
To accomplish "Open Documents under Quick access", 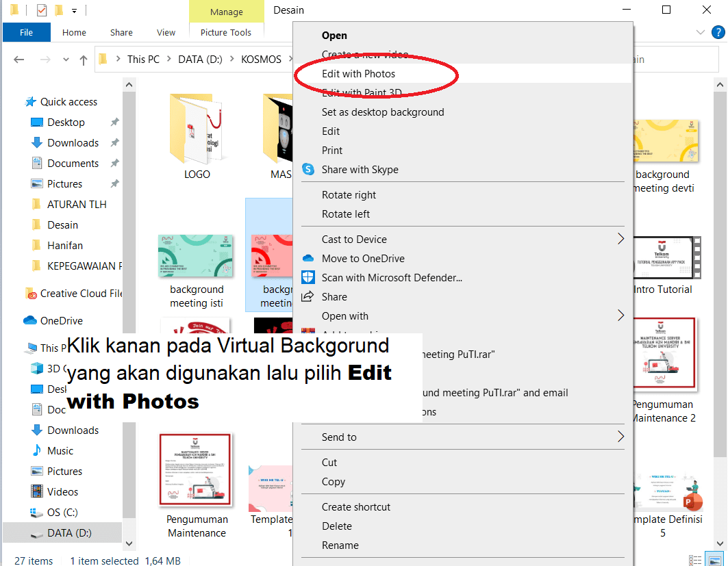I will (x=73, y=164).
